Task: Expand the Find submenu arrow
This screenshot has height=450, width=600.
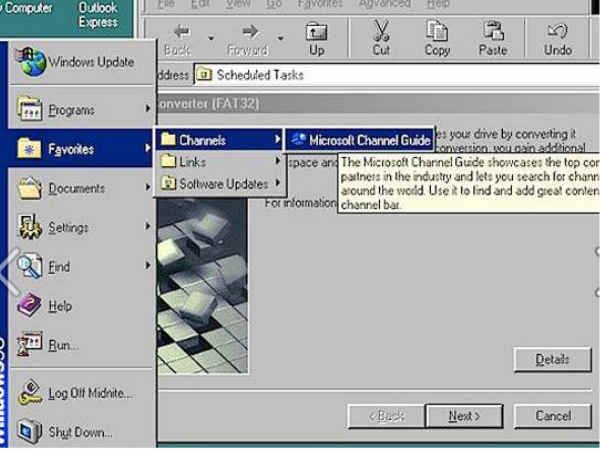Action: pyautogui.click(x=148, y=265)
